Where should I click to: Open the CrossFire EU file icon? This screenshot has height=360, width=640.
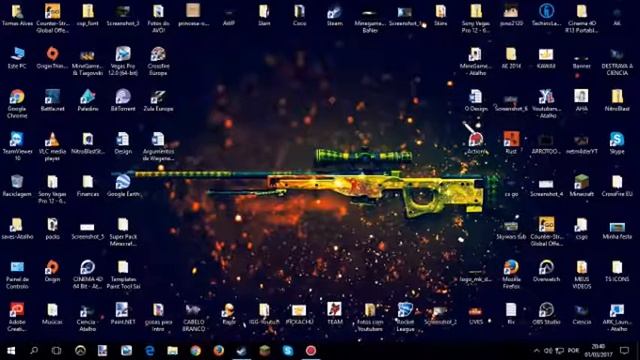(617, 186)
